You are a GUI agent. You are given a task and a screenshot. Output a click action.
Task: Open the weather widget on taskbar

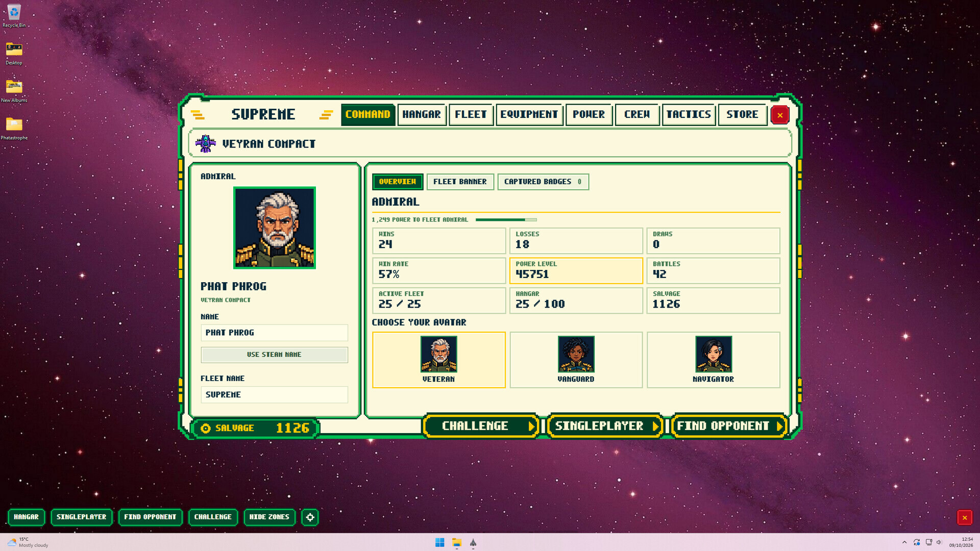click(28, 542)
